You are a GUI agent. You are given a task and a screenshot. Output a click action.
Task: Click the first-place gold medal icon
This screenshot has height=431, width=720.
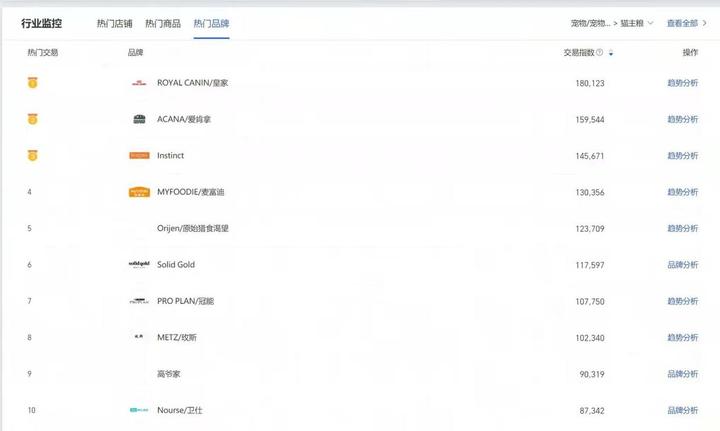click(x=33, y=83)
